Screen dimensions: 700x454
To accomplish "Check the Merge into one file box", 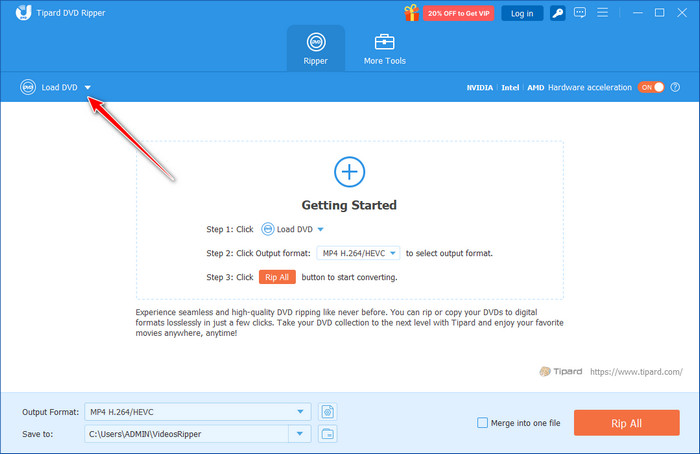I will (x=484, y=423).
